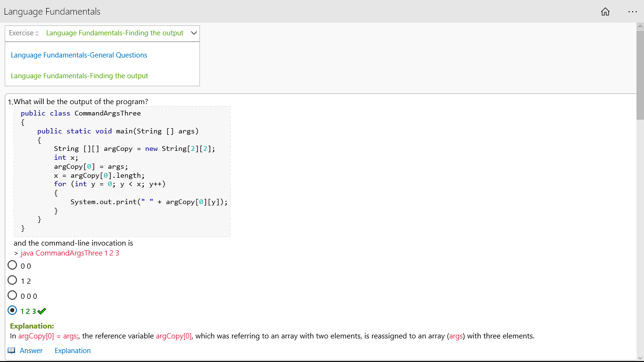Pick the "0 0 0" answer choice

[13, 296]
